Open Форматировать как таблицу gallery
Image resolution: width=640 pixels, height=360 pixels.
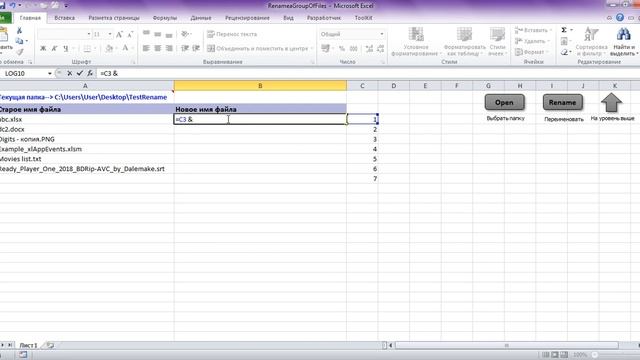(464, 42)
